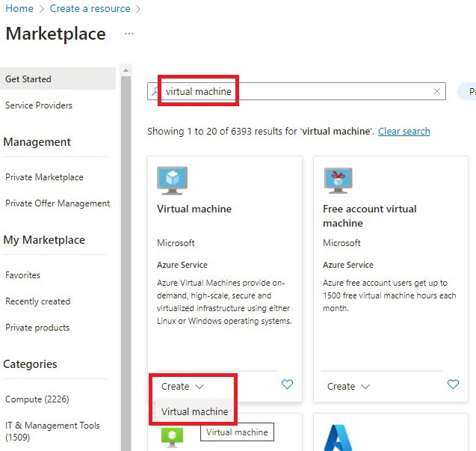The image size is (476, 451).
Task: Clear the search box with X icon
Action: [437, 91]
